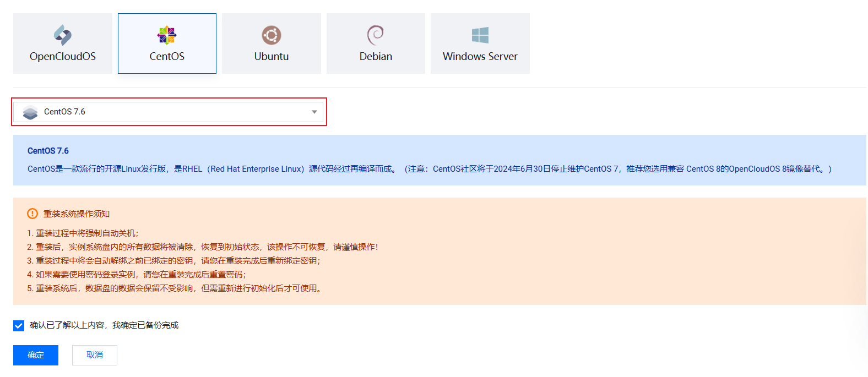Image resolution: width=868 pixels, height=377 pixels.
Task: Click the Debian swirl logo icon
Action: 376,35
